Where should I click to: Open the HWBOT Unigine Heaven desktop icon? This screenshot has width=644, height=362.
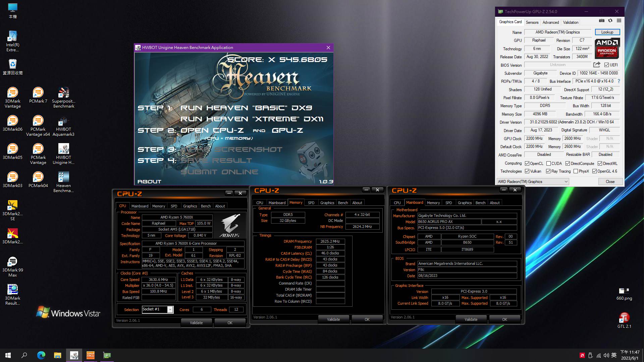coord(64,154)
